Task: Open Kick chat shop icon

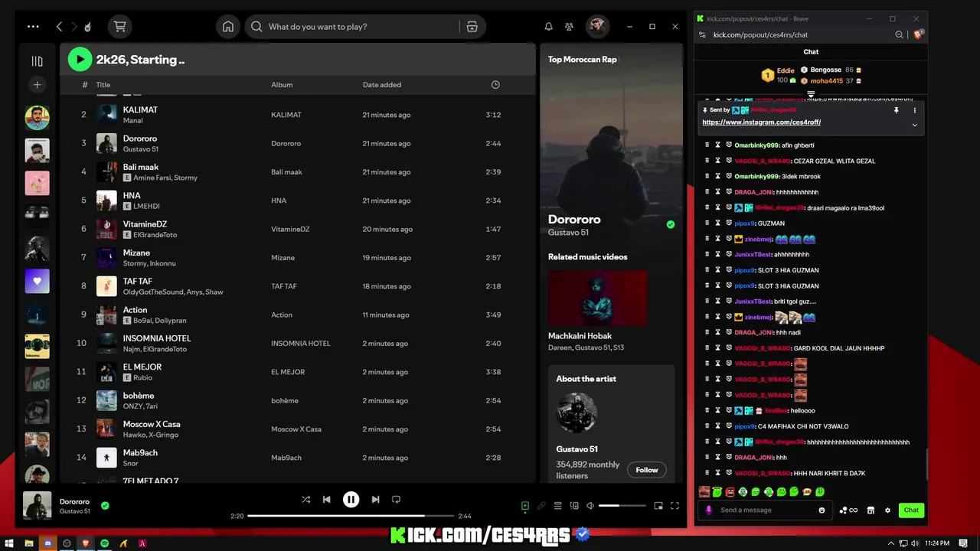Action: coord(871,510)
